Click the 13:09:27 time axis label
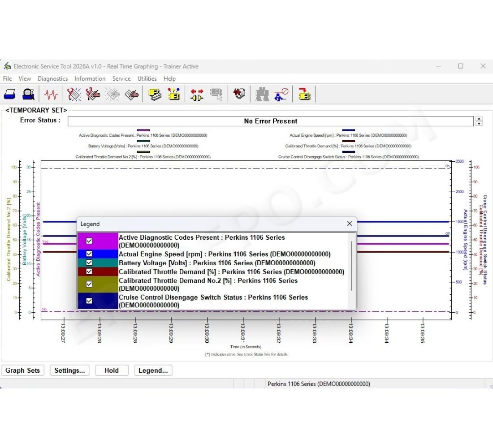 click(x=63, y=332)
